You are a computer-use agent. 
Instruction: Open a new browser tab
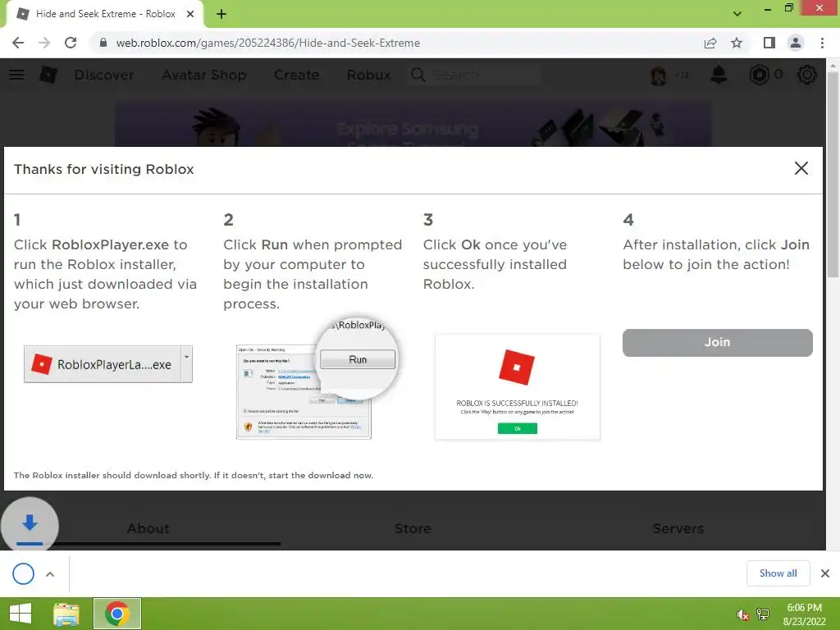[221, 14]
